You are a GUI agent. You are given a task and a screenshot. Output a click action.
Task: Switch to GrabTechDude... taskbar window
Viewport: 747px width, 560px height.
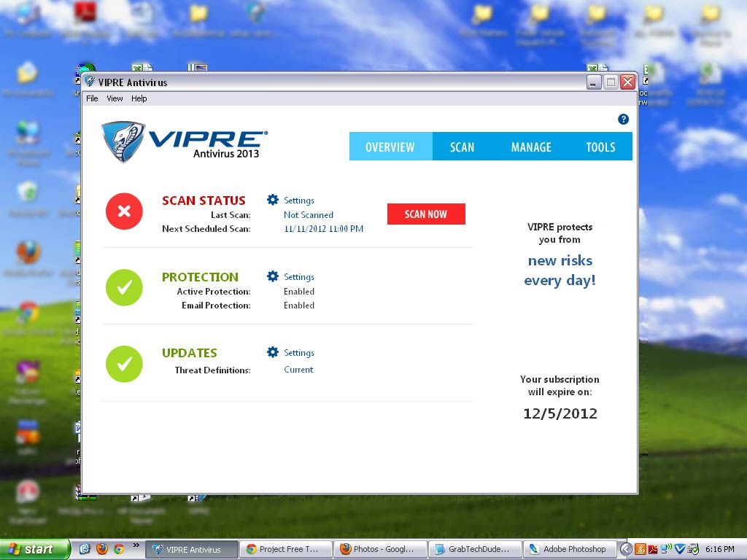[474, 550]
